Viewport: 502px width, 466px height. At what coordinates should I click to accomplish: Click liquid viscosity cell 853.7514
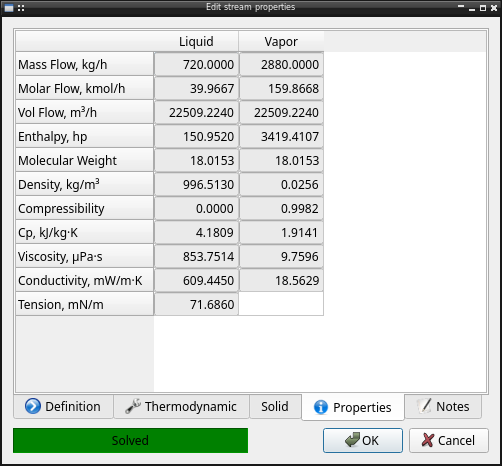point(196,256)
